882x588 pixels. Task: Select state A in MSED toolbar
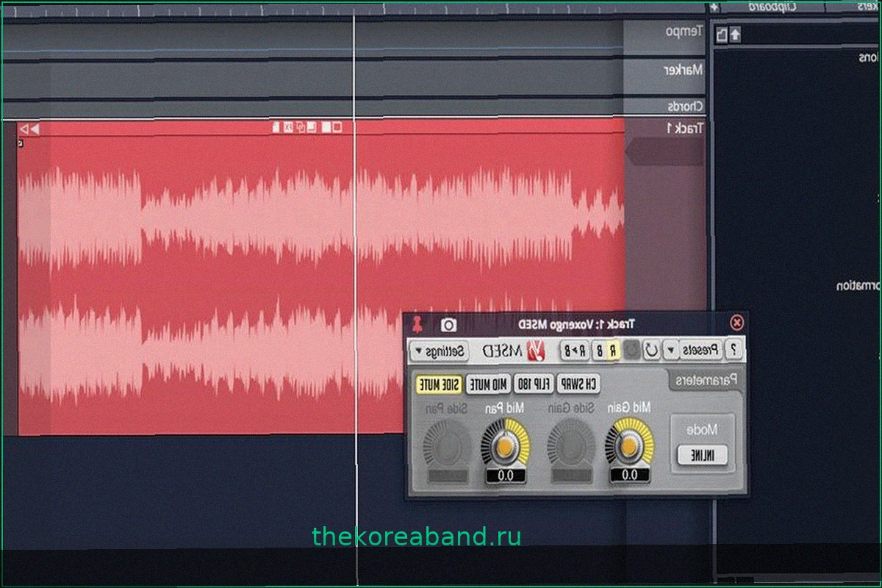(614, 351)
